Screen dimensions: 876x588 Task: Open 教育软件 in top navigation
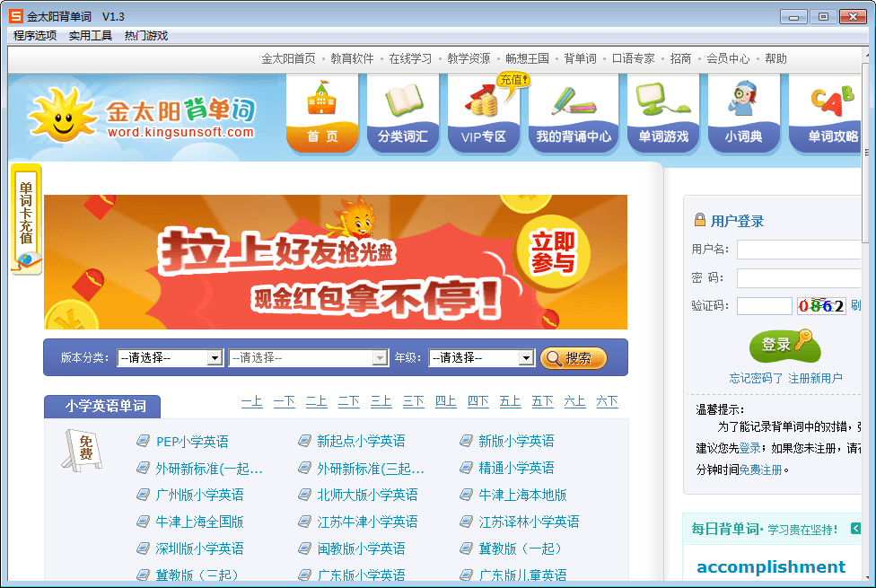(x=352, y=58)
